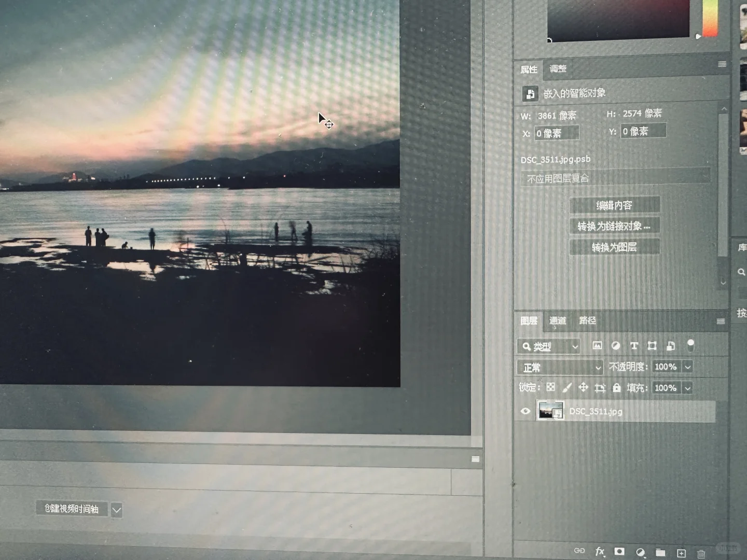Open the Timeline panel menu
The height and width of the screenshot is (560, 747).
(x=475, y=459)
